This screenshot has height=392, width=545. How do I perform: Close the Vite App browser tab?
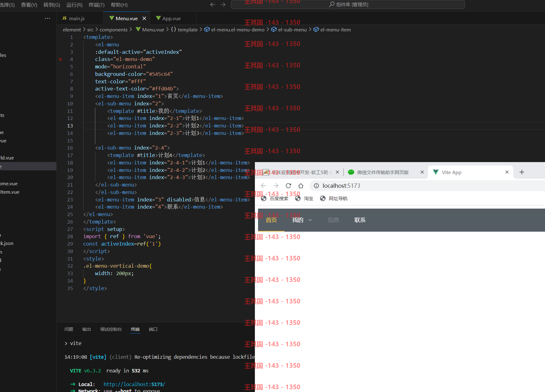tap(507, 172)
